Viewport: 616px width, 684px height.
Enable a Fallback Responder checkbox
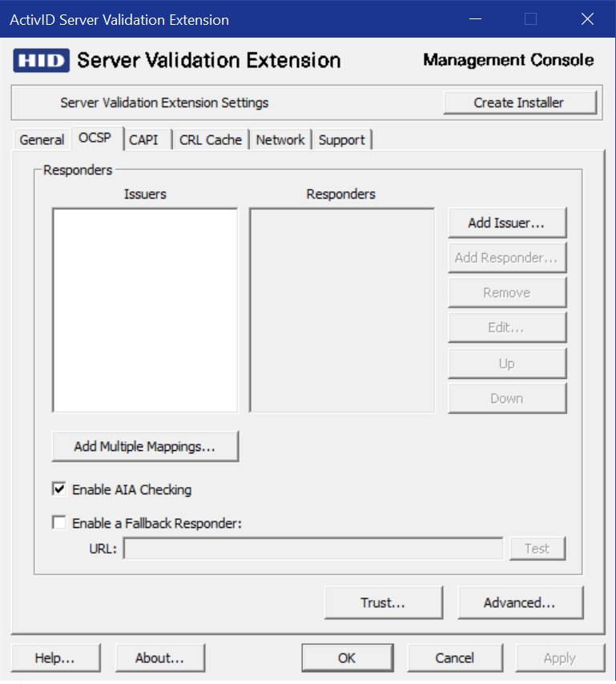pyautogui.click(x=59, y=522)
